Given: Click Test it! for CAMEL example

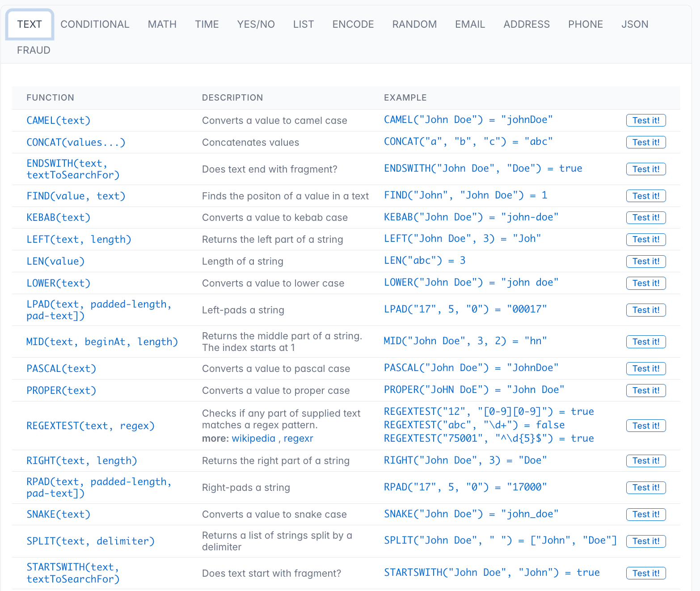Looking at the screenshot, I should [646, 120].
